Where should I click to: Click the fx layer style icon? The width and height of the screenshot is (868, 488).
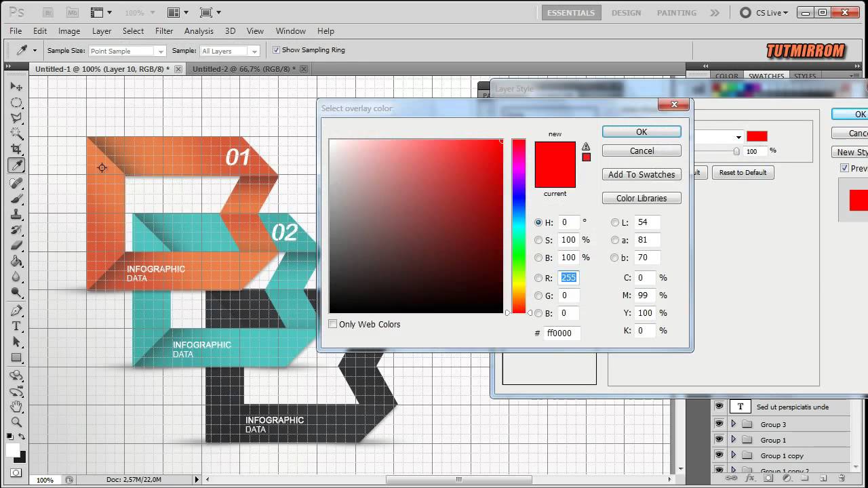click(x=750, y=478)
